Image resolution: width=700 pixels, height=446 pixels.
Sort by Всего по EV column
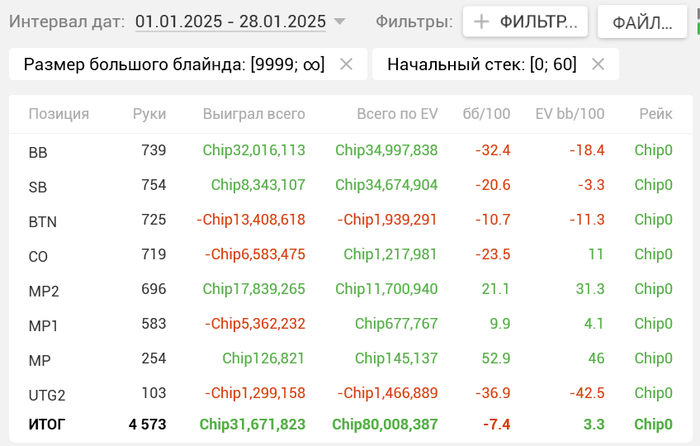pos(397,114)
